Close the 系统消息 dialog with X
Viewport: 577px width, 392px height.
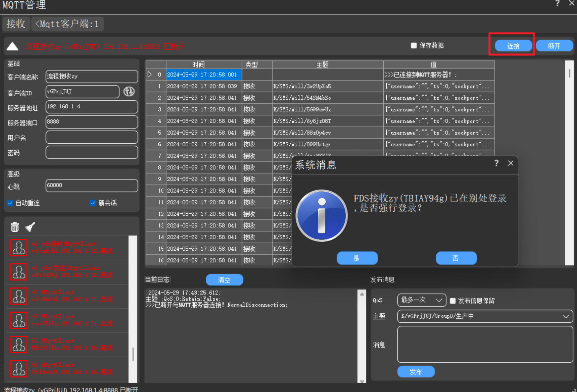(511, 163)
